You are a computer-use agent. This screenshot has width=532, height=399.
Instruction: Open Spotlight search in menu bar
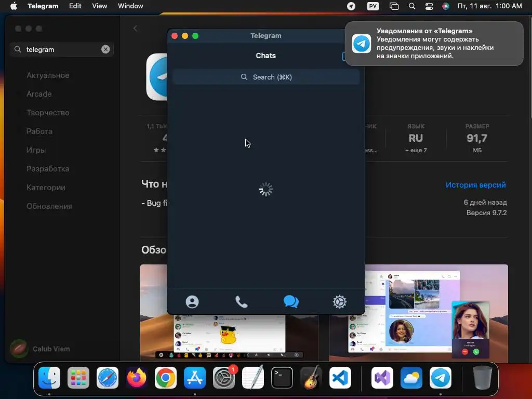tap(412, 6)
